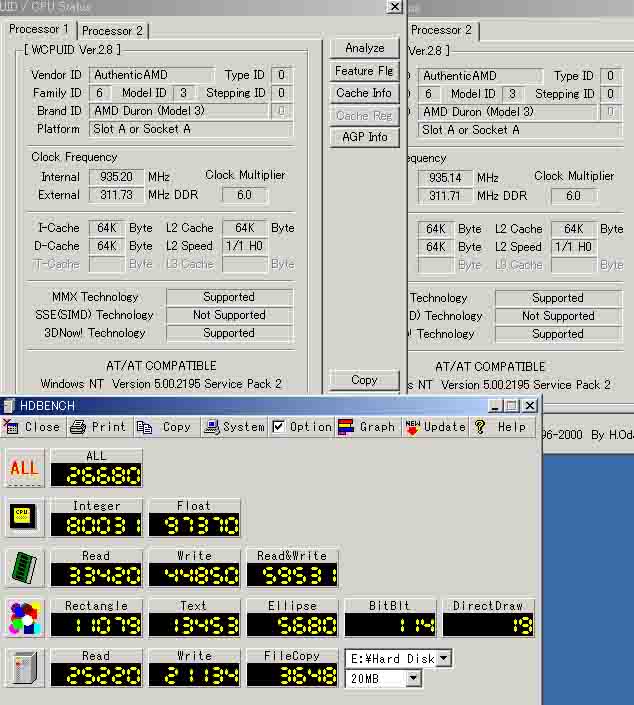Screen dimensions: 634x705
Task: Click the Rectangle score display
Action: click(97, 625)
